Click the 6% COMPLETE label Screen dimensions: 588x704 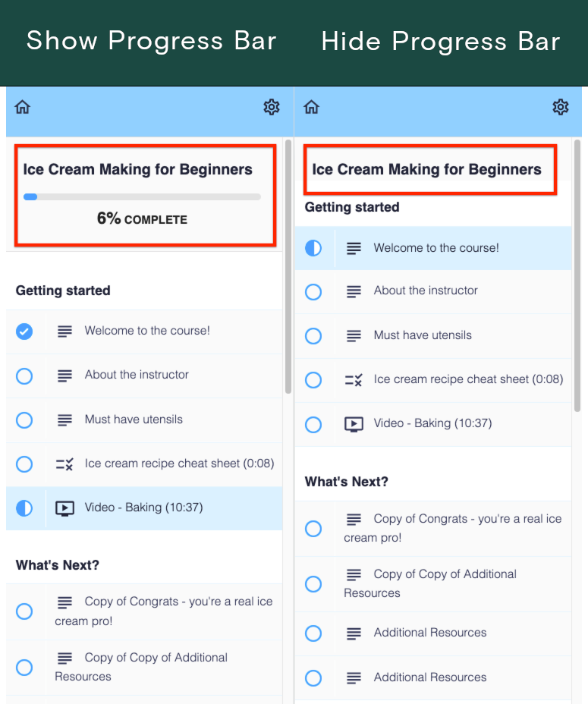pos(142,219)
